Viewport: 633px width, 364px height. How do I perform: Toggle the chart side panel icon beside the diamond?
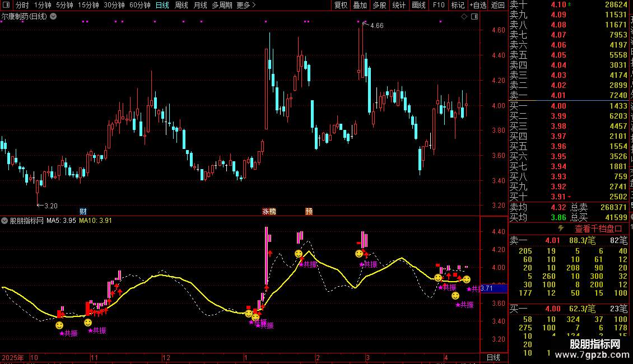click(474, 17)
